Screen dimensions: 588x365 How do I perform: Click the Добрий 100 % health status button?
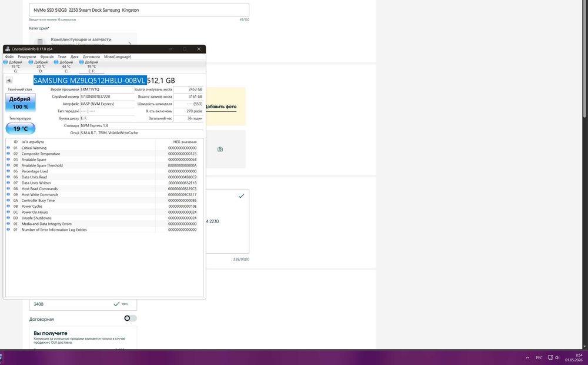pos(21,102)
